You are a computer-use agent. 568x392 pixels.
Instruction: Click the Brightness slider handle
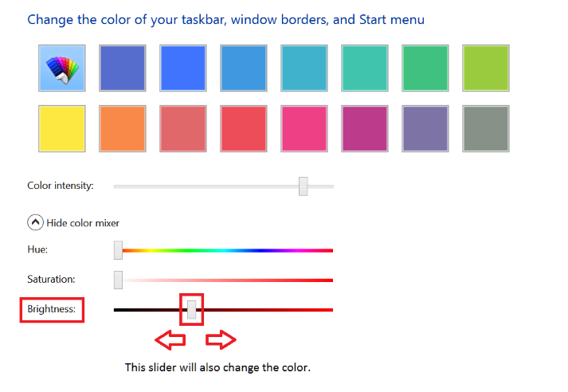(191, 309)
